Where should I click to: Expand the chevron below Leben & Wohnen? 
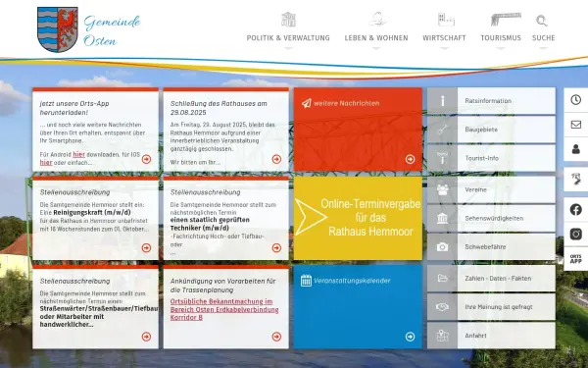(376, 48)
